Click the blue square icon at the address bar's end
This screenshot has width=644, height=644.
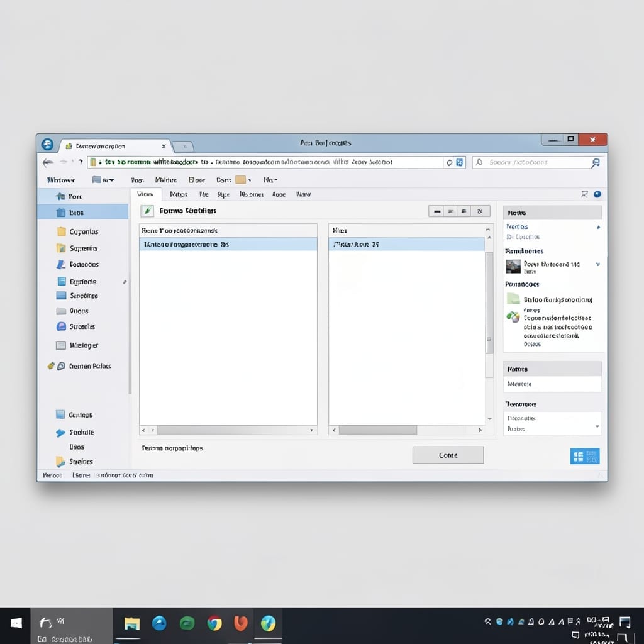pyautogui.click(x=460, y=163)
